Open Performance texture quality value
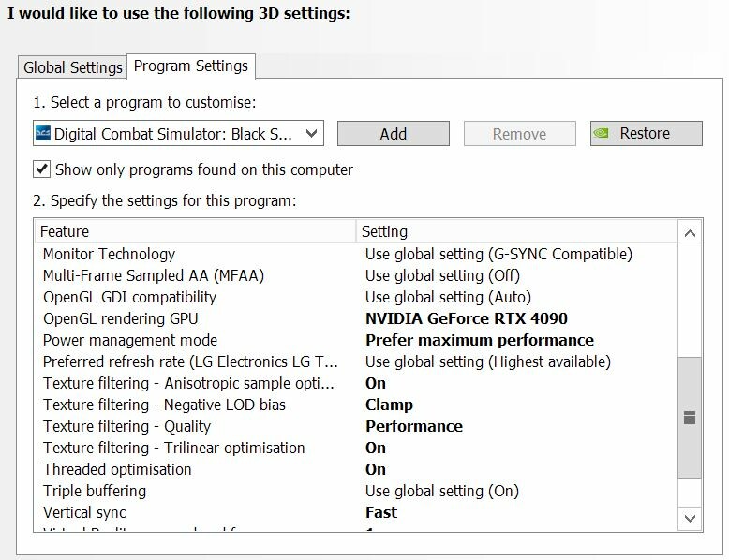Viewport: 729px width, 560px height. point(414,426)
